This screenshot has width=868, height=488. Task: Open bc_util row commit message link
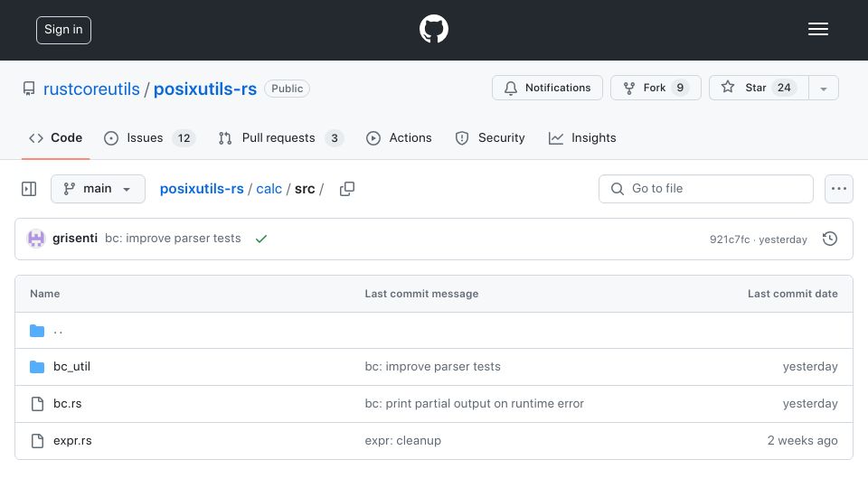(432, 367)
